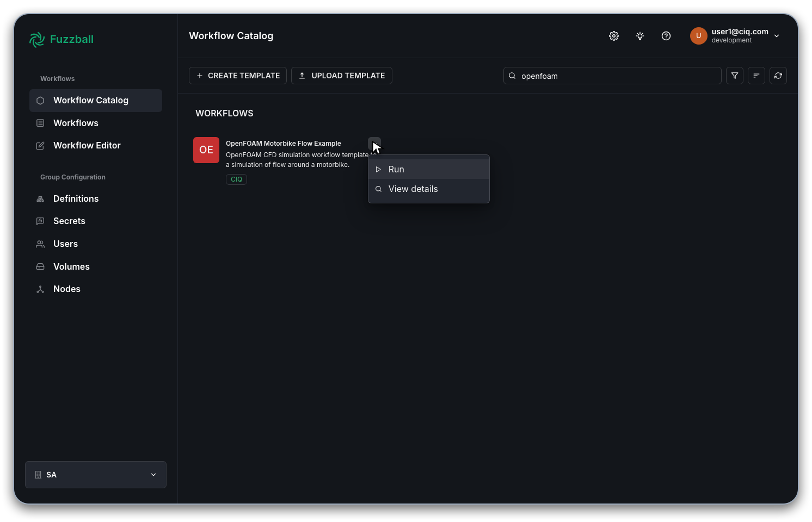
Task: Click the Workflows list icon
Action: pyautogui.click(x=40, y=123)
